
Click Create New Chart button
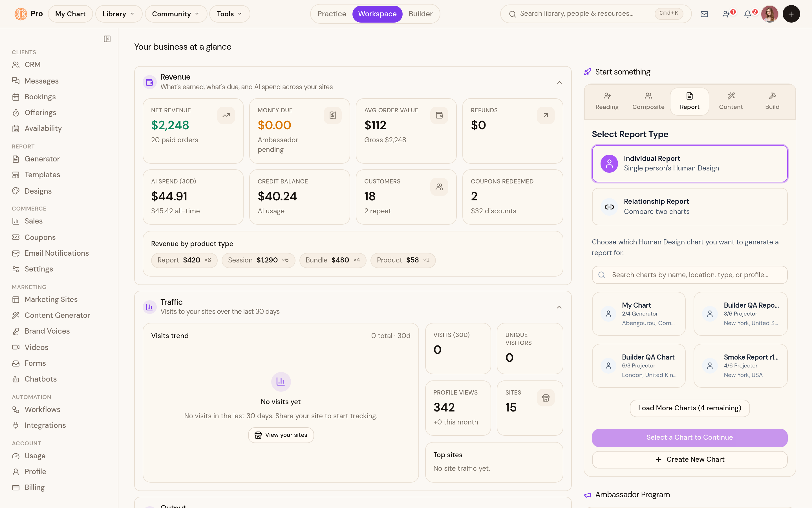pyautogui.click(x=690, y=459)
